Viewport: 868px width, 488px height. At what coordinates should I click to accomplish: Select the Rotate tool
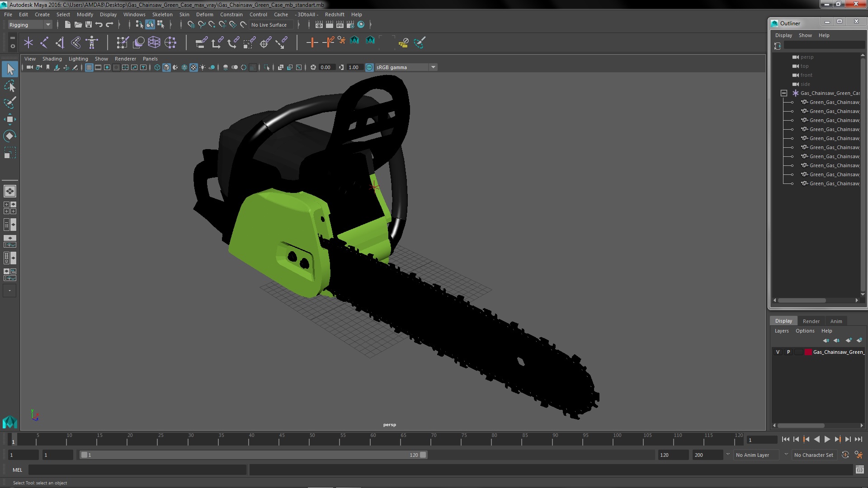click(x=10, y=136)
